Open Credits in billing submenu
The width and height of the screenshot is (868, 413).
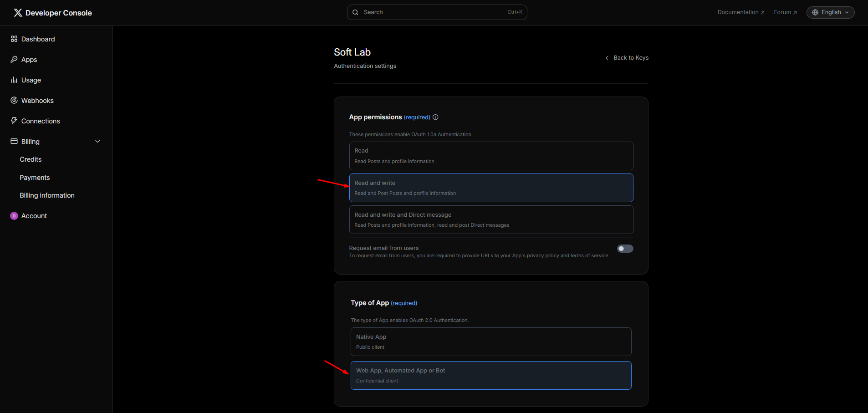pyautogui.click(x=31, y=159)
